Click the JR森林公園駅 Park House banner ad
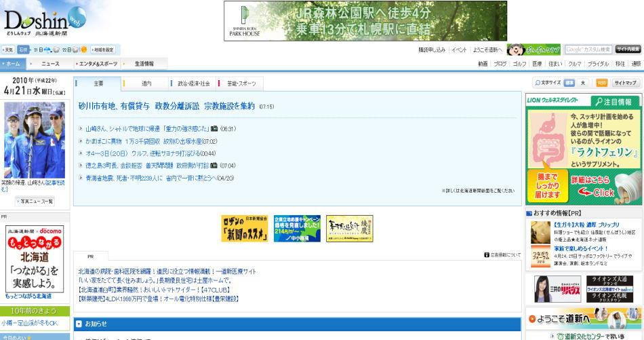 [x=365, y=21]
